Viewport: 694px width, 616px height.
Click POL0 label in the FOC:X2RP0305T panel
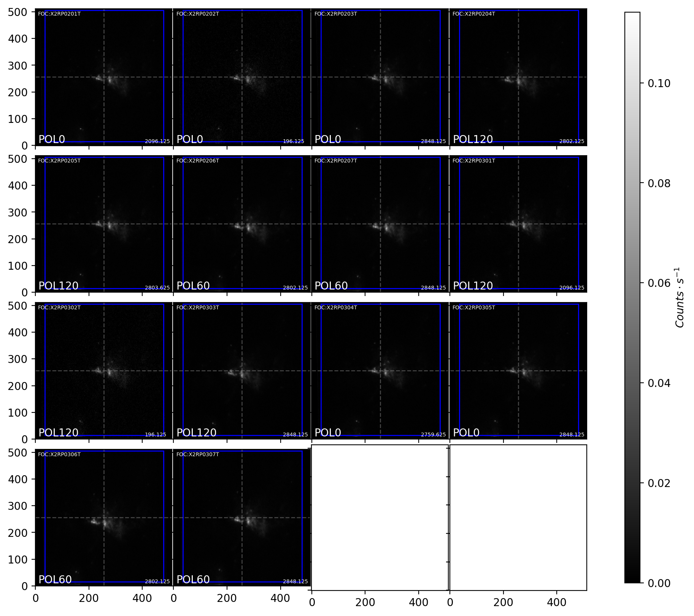[x=466, y=433]
